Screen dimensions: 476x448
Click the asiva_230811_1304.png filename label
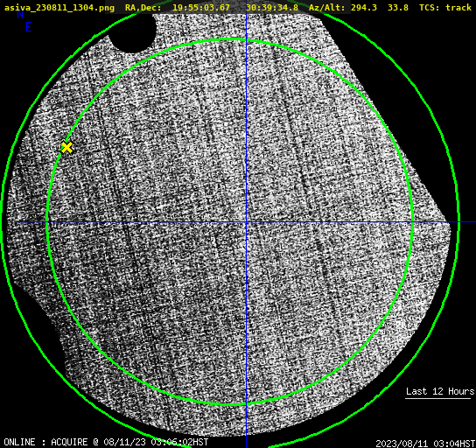[59, 8]
